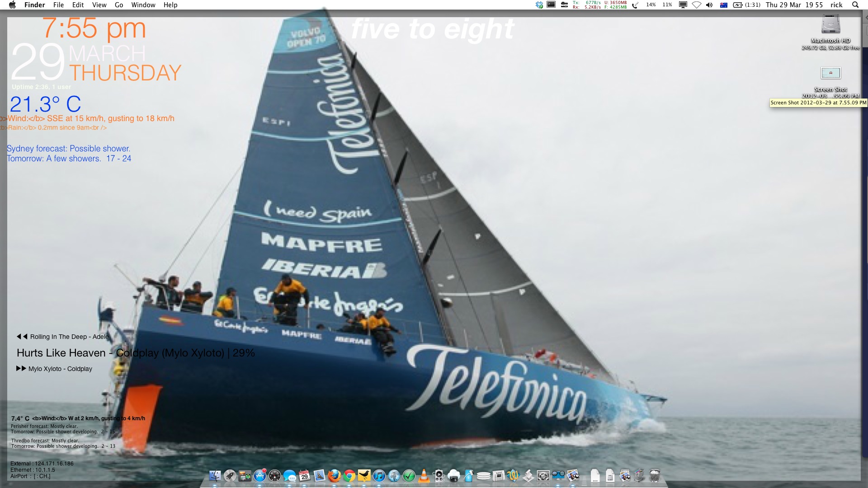Image resolution: width=868 pixels, height=488 pixels.
Task: Open the Trash in the Dock
Action: [655, 475]
